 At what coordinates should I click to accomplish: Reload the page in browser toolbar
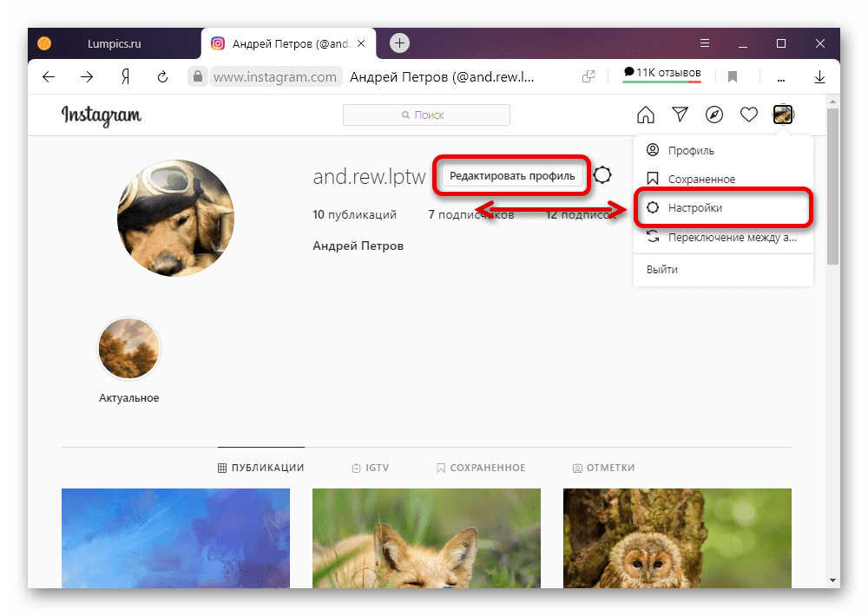[162, 77]
